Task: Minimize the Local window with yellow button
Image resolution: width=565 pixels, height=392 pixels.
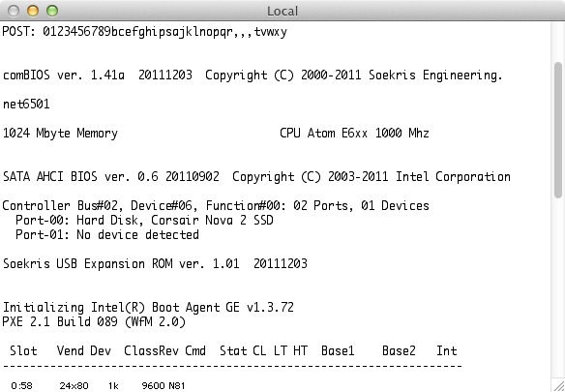Action: coord(33,11)
